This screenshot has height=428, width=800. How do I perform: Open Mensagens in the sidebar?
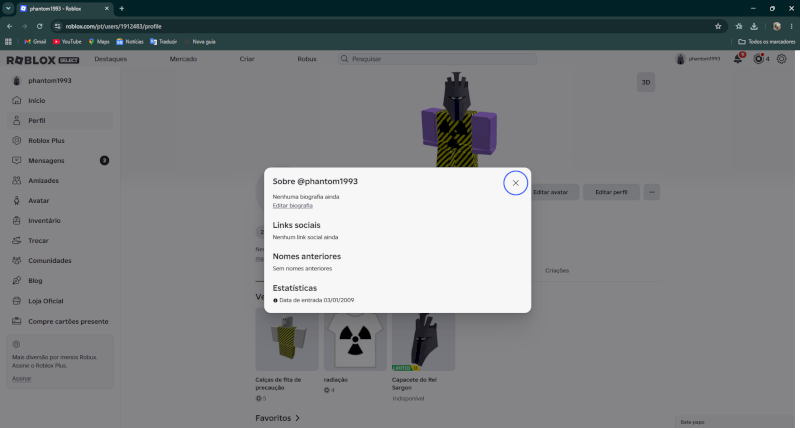(x=60, y=160)
